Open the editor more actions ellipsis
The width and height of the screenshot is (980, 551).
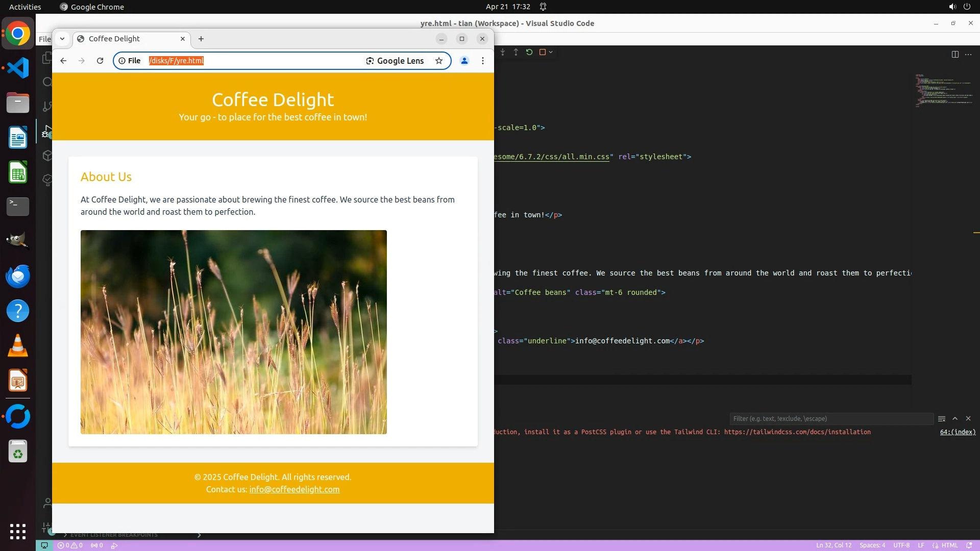click(968, 55)
